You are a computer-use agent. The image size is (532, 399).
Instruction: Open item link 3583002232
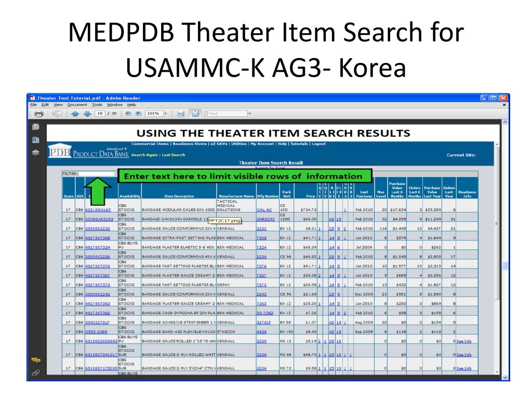(x=97, y=229)
